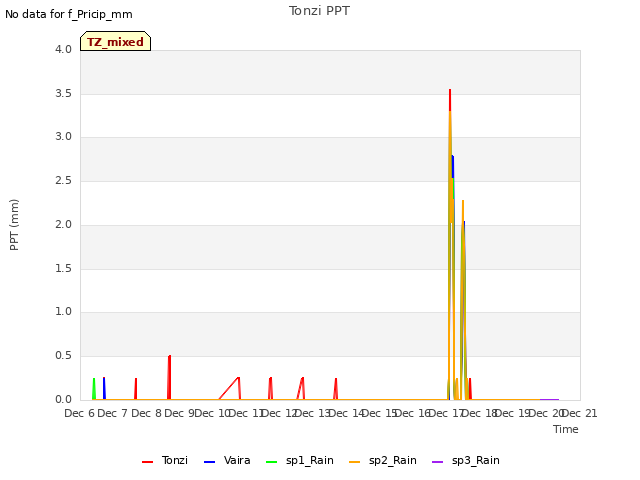Click the red Tonzi legend swatch
This screenshot has height=480, width=640.
[147, 462]
